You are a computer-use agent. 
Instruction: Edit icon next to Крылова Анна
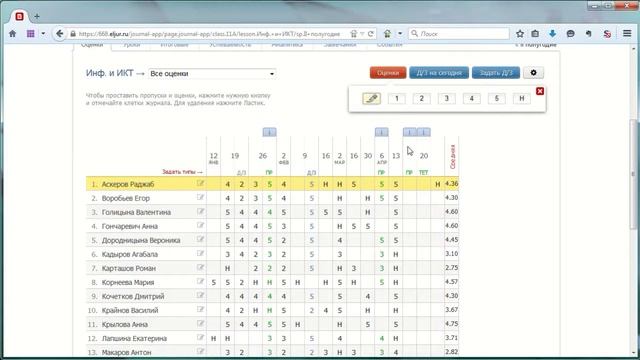[x=200, y=324]
